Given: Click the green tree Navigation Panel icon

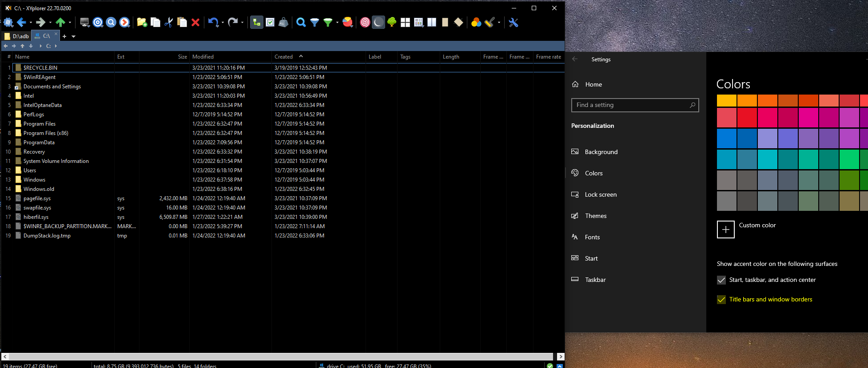Looking at the screenshot, I should click(392, 22).
